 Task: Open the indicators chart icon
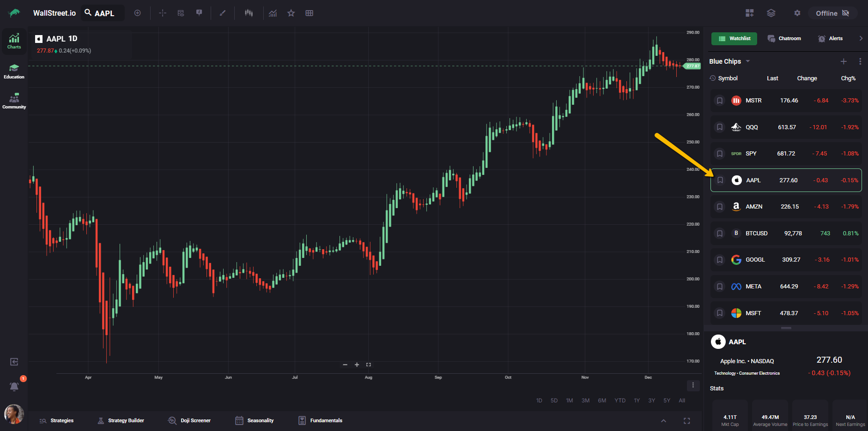click(x=273, y=13)
